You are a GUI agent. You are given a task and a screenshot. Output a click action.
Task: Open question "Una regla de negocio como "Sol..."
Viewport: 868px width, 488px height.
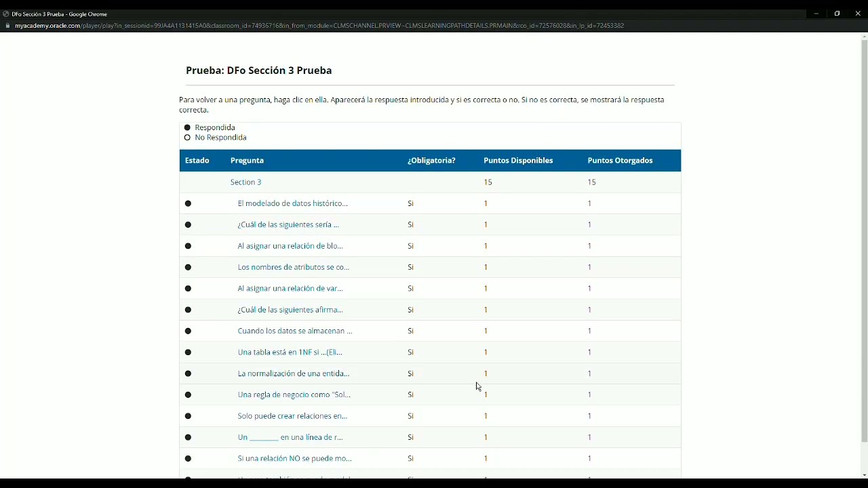(x=294, y=394)
